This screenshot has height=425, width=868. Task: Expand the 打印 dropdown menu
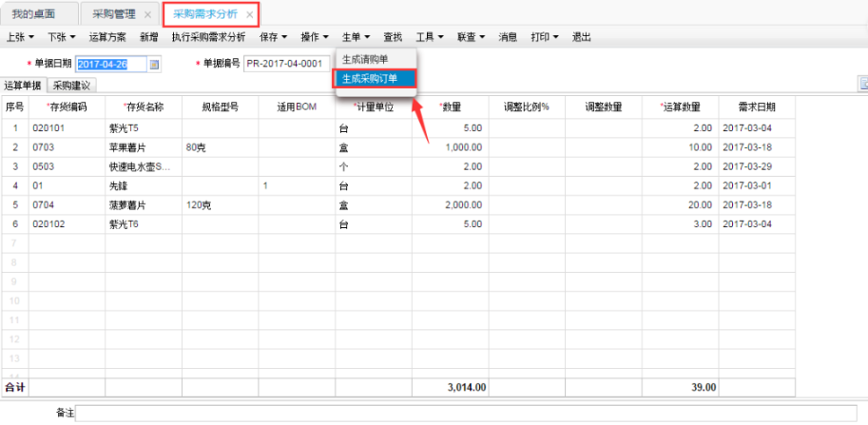click(545, 37)
